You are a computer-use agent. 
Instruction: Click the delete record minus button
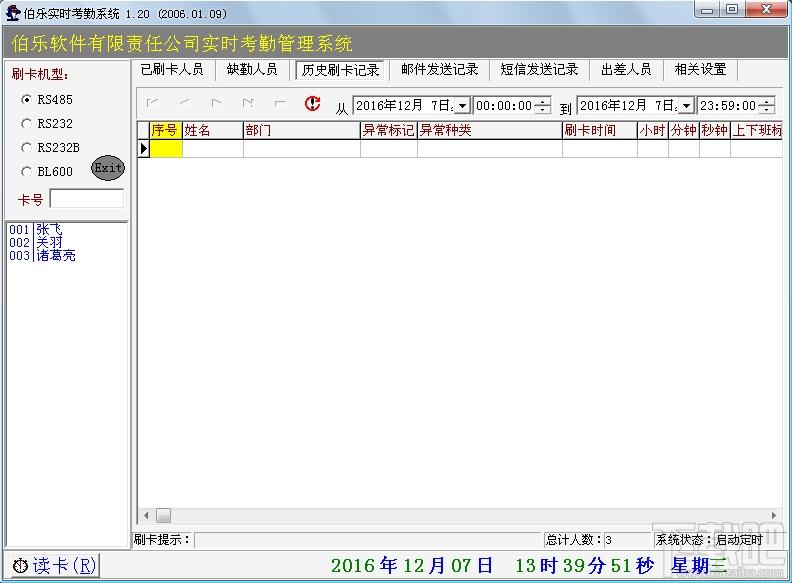pos(280,103)
